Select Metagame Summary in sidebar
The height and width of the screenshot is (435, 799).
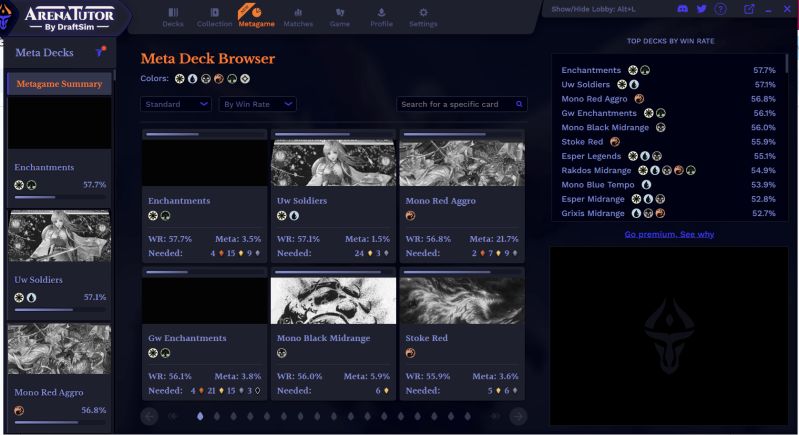(x=59, y=84)
